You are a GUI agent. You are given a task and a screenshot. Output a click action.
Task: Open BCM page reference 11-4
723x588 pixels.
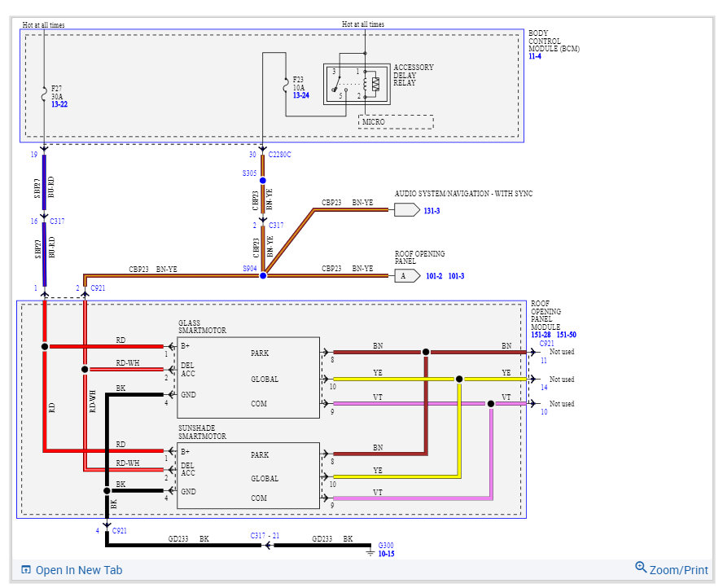(x=535, y=56)
